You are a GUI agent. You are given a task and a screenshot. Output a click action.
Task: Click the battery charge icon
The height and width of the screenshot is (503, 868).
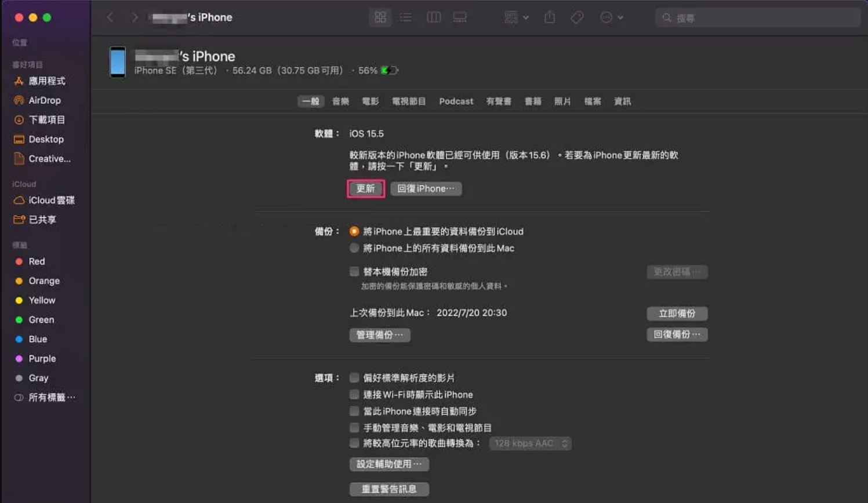(389, 70)
